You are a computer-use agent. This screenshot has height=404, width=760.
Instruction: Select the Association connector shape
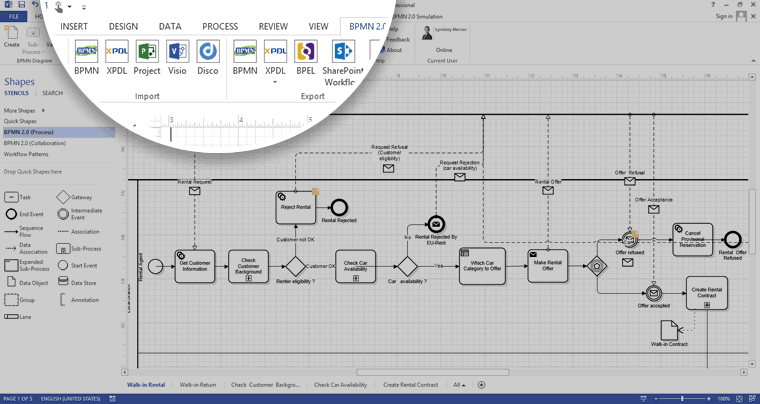63,232
